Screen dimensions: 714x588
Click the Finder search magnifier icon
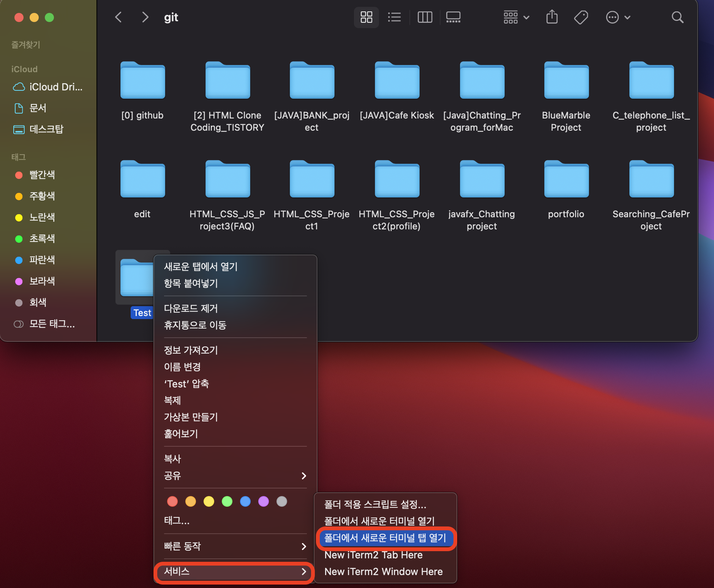pyautogui.click(x=677, y=17)
